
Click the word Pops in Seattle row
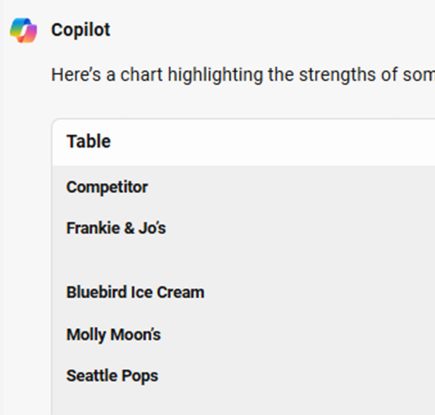(140, 377)
